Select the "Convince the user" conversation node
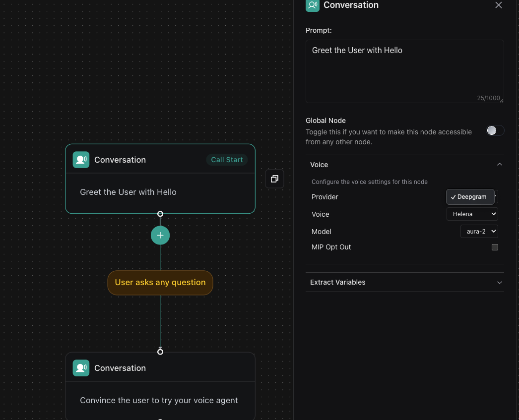Viewport: 519px width, 420px height. (160, 400)
